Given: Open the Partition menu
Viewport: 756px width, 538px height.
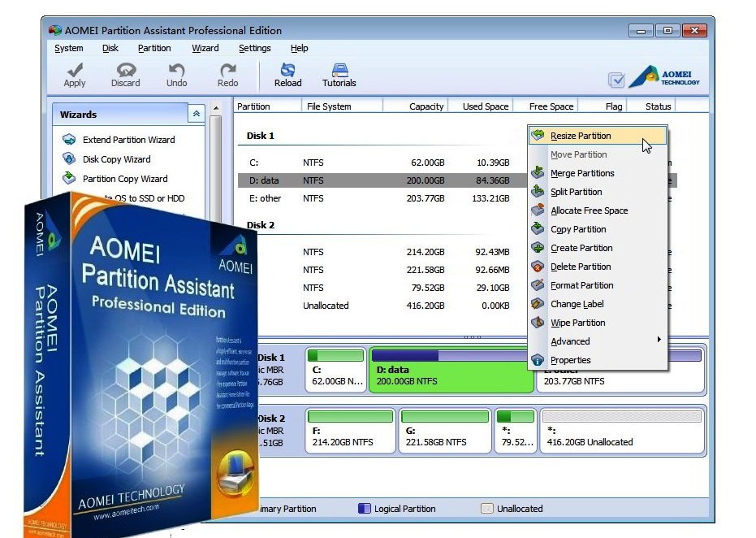Looking at the screenshot, I should click(x=154, y=48).
